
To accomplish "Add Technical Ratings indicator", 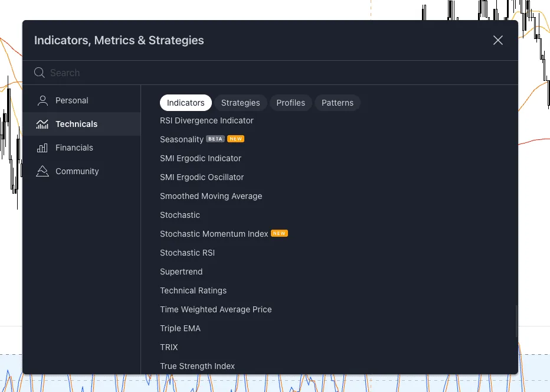I will coord(194,291).
